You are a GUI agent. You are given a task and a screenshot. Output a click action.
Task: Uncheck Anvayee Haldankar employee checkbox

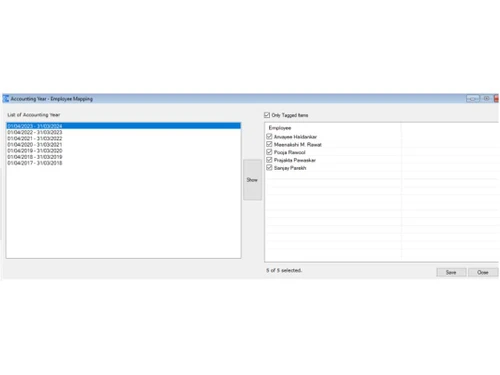(269, 136)
